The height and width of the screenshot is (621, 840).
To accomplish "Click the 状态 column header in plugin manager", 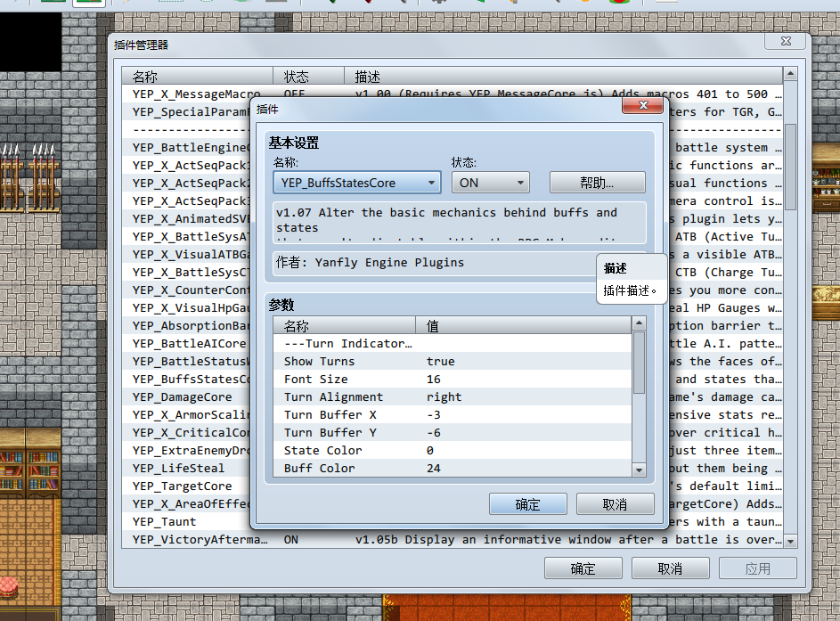I will click(308, 77).
